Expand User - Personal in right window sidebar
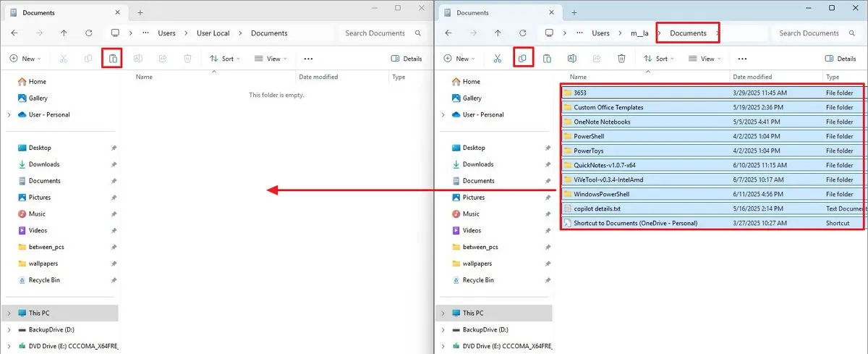 [x=443, y=115]
